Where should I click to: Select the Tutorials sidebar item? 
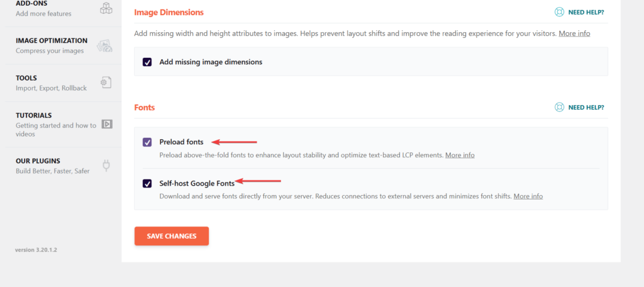click(34, 115)
